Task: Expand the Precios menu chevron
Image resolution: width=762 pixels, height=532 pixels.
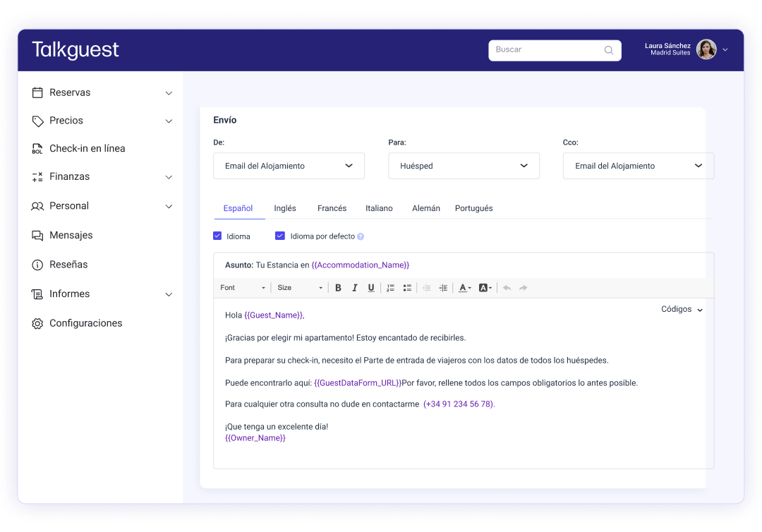Action: (169, 121)
